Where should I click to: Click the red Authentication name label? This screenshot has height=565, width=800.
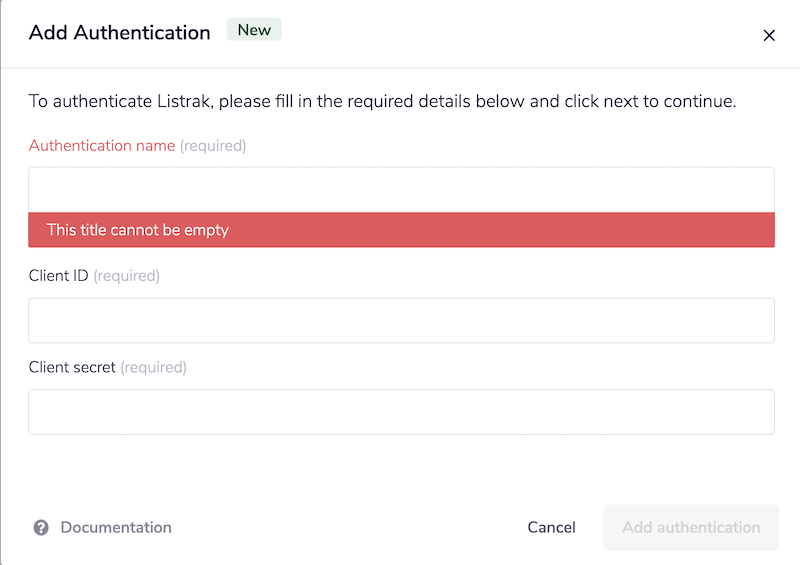click(x=102, y=146)
